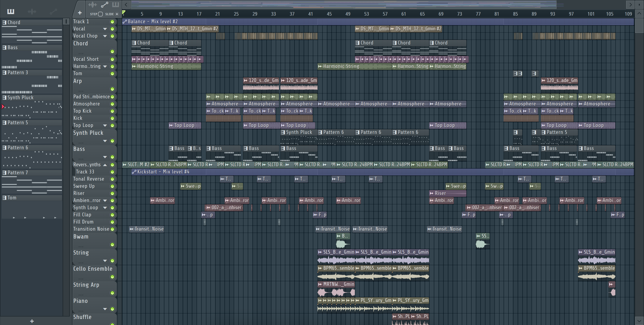Mute the Vocal Short track
This screenshot has width=644, height=325.
click(112, 59)
